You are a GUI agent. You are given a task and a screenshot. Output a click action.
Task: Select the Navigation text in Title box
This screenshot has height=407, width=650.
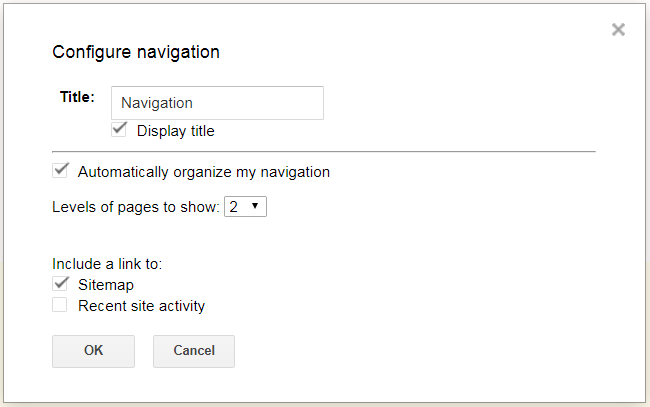tap(157, 103)
